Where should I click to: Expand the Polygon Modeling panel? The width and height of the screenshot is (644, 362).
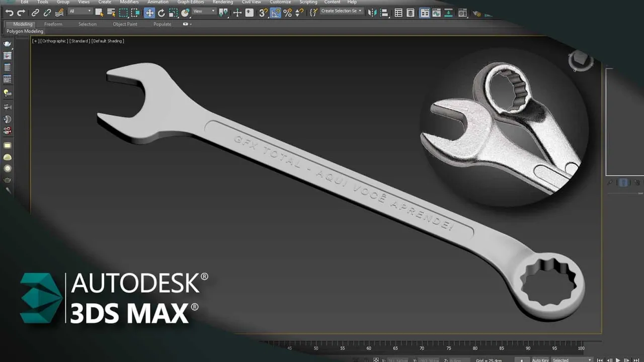point(25,31)
